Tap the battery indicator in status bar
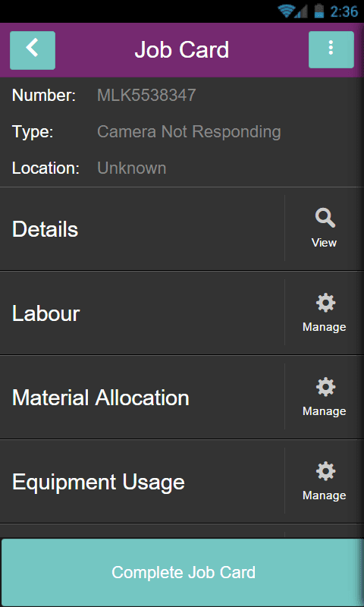The image size is (364, 607). click(318, 11)
